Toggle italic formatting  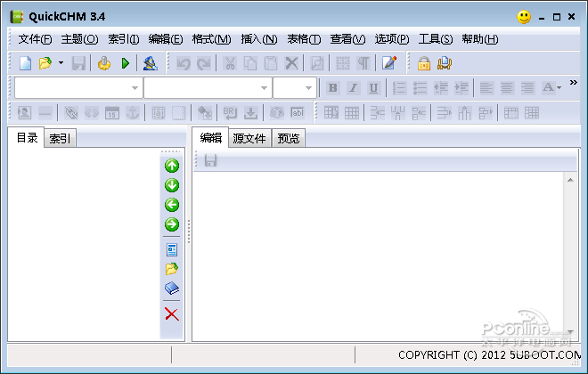point(353,88)
